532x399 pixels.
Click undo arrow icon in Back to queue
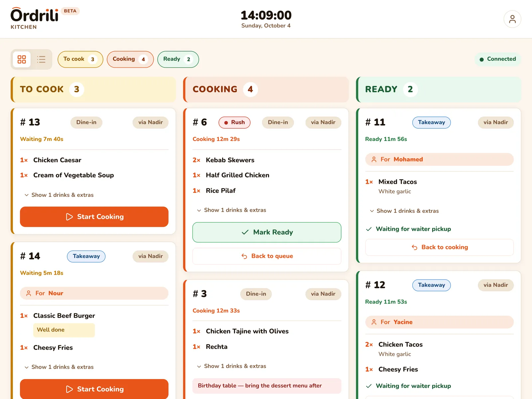coord(244,256)
